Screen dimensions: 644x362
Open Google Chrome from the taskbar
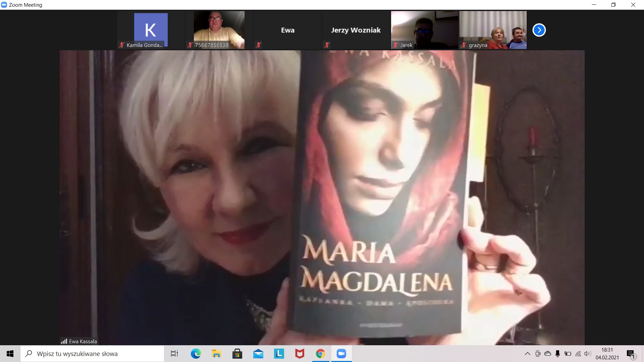tap(320, 354)
